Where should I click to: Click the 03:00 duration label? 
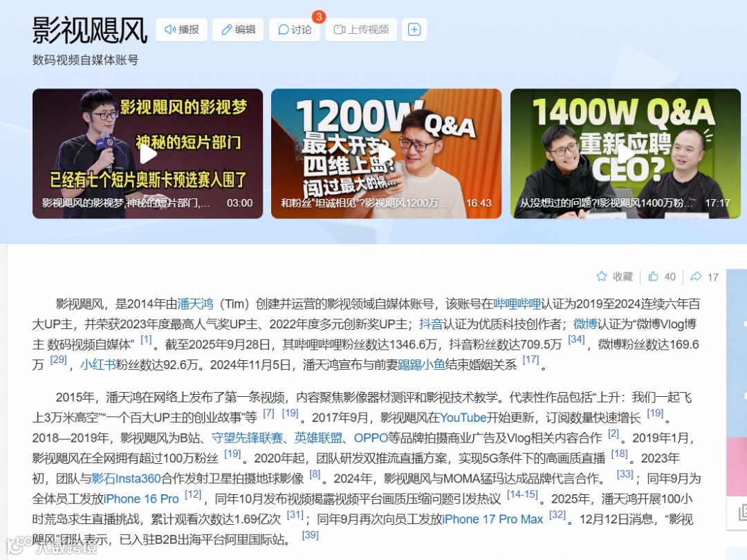(x=239, y=203)
